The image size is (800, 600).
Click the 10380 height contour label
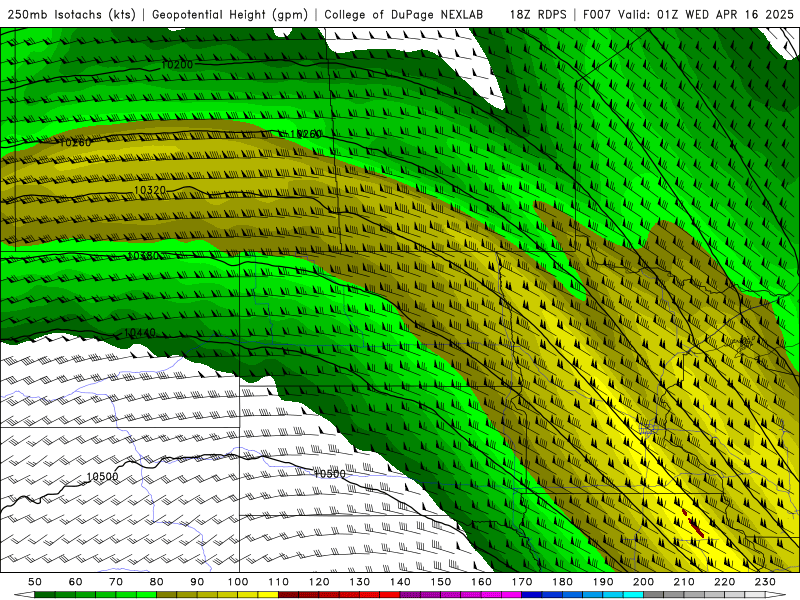[x=143, y=256]
